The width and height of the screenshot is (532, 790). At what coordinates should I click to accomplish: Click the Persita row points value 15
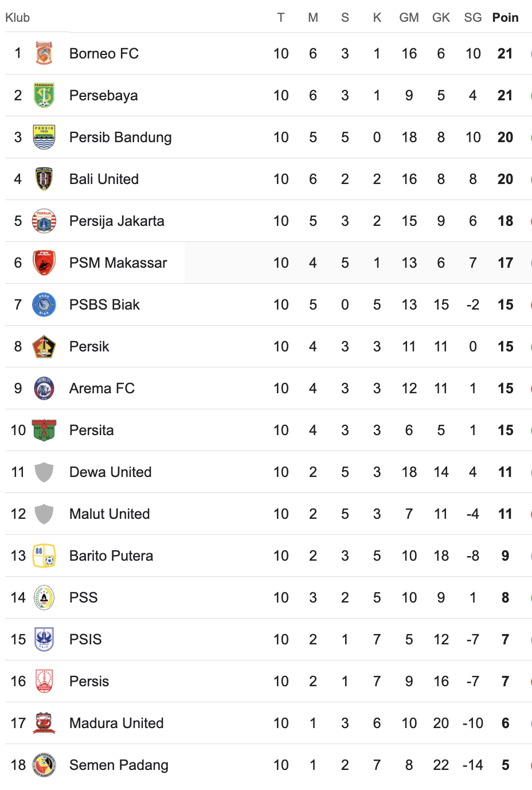505,430
